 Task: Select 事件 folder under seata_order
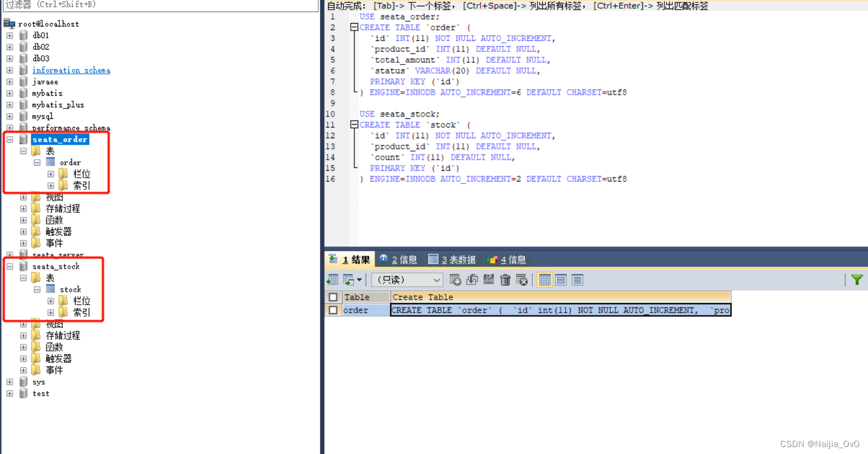pos(54,243)
